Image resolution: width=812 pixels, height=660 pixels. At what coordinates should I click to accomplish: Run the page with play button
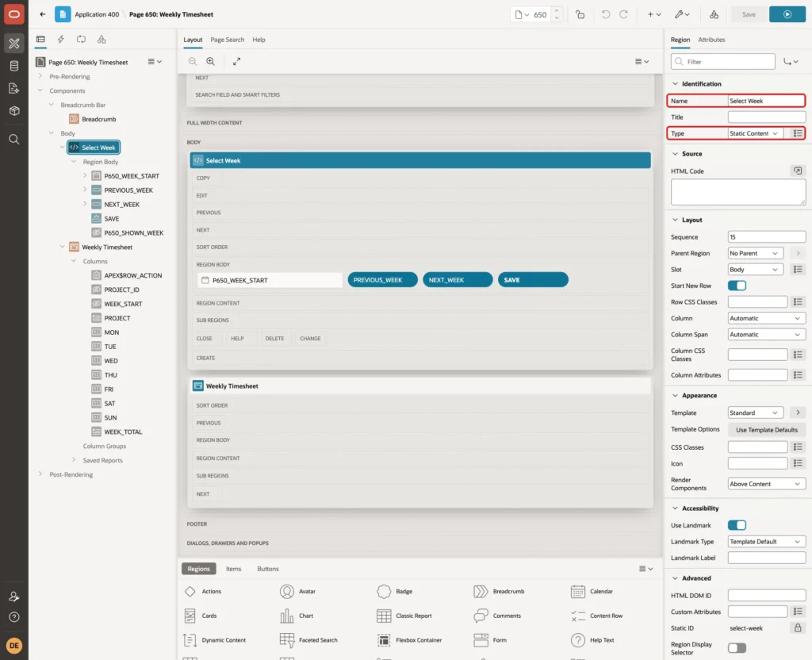point(787,14)
